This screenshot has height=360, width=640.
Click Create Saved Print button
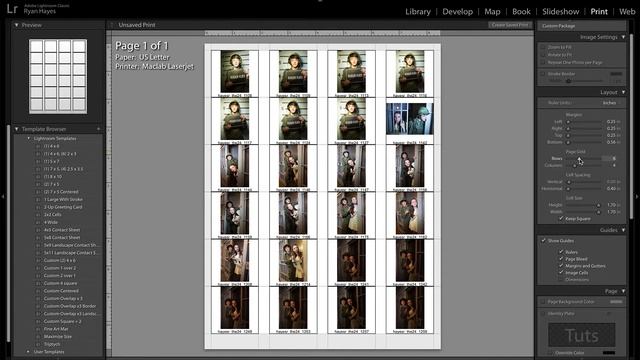(510, 25)
